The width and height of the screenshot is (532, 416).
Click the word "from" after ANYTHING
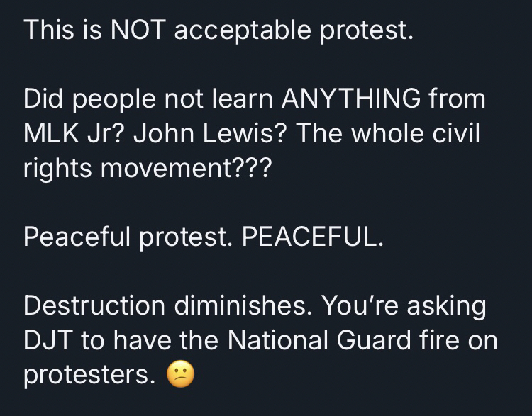pyautogui.click(x=457, y=100)
